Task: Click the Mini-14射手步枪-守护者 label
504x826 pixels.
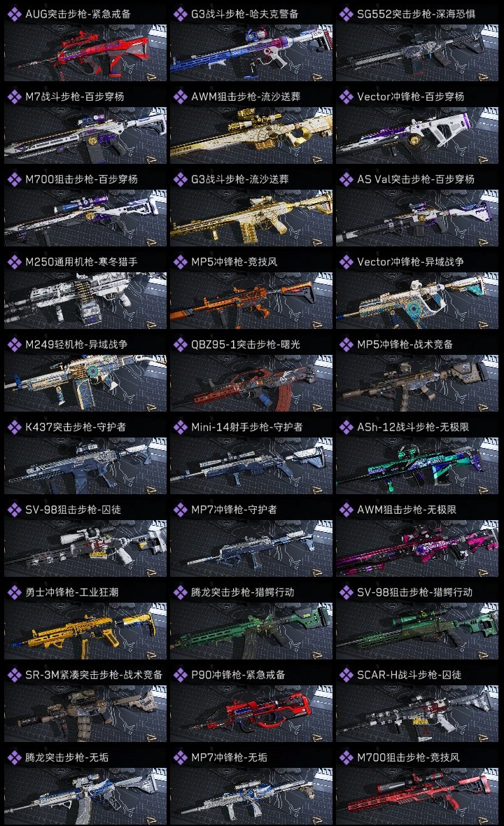Action: point(246,427)
